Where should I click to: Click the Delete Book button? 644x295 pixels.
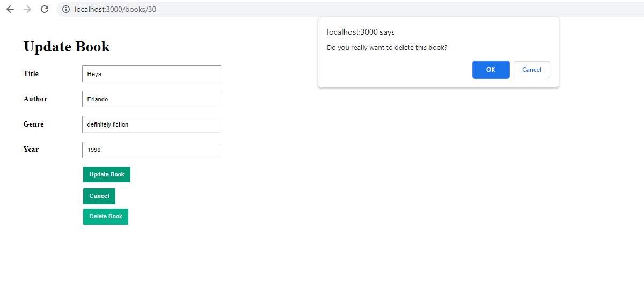pos(106,217)
